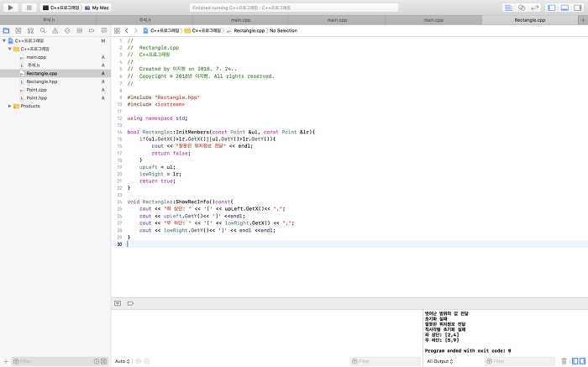Focus the console Filter field
The height and width of the screenshot is (367, 588).
coord(520,361)
